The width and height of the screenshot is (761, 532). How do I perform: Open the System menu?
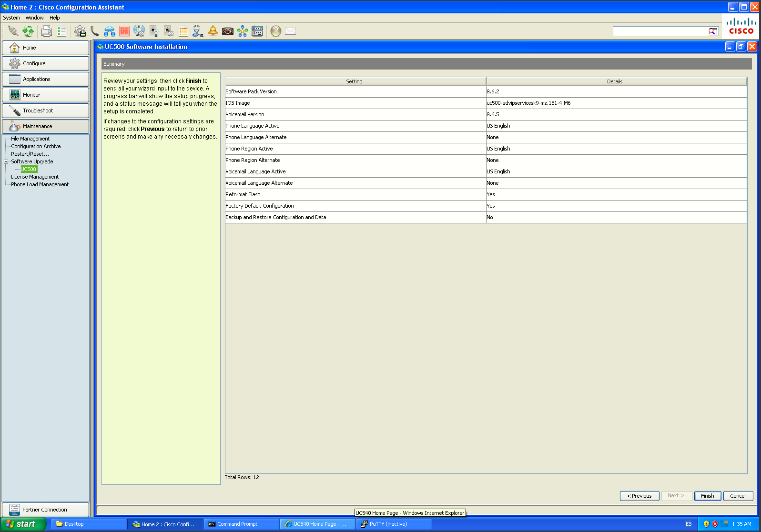[x=11, y=18]
